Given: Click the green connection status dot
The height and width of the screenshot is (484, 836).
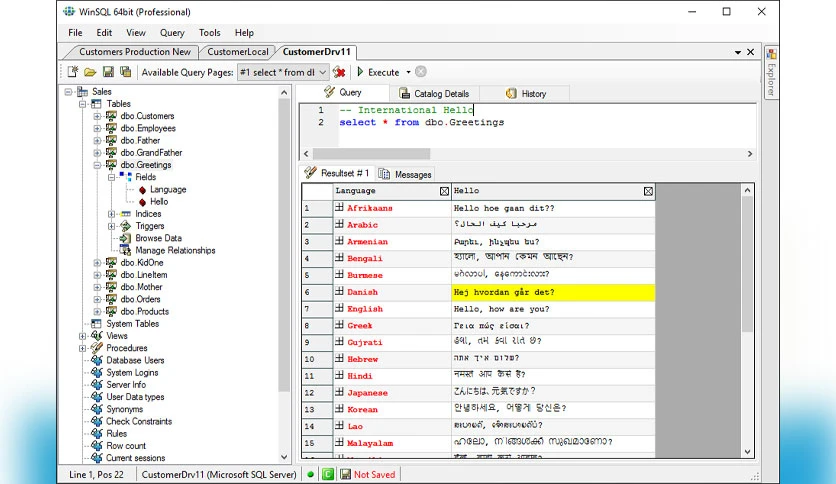Looking at the screenshot, I should 310,474.
